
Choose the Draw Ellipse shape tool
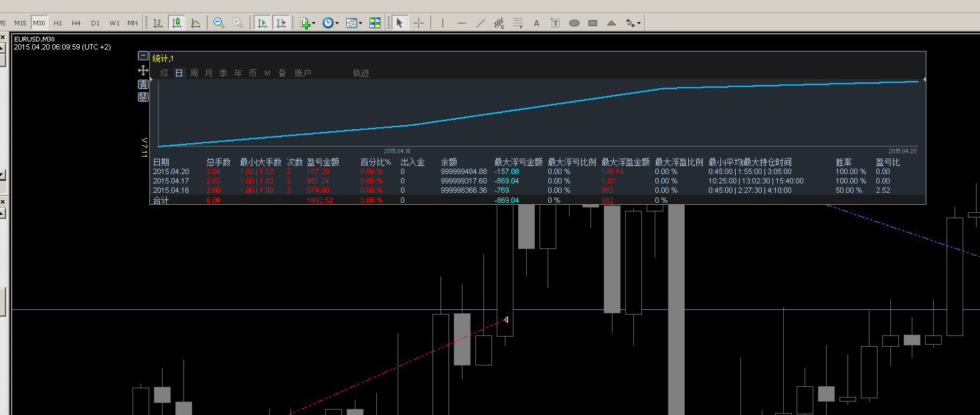pos(574,23)
